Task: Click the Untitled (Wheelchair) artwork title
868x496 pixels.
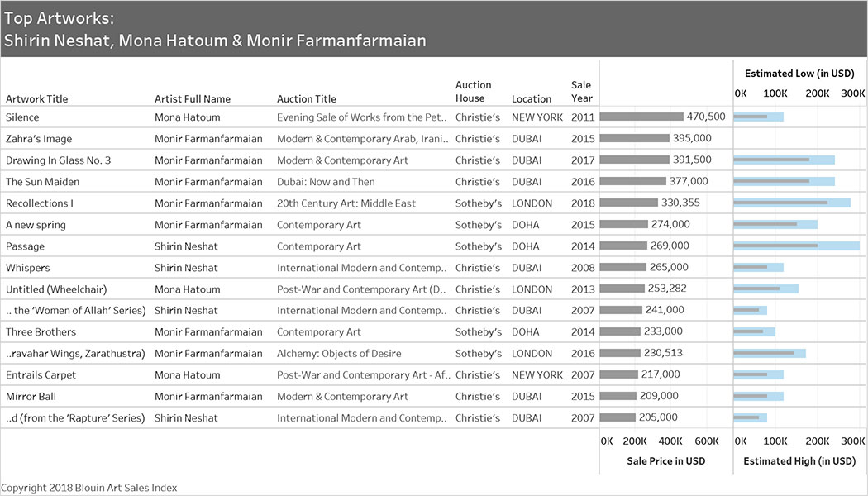Action: 56,289
